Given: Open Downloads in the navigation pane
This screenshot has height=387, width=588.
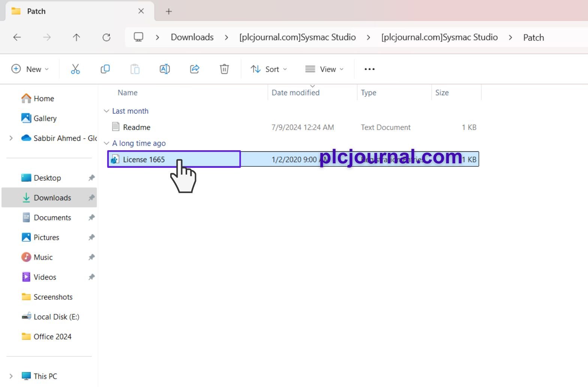Looking at the screenshot, I should (49, 197).
